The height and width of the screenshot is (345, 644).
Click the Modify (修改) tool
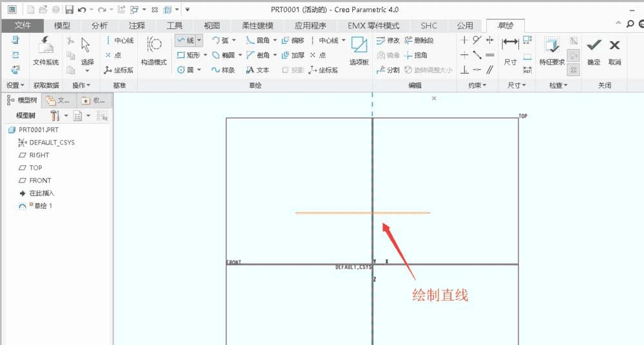pos(388,40)
